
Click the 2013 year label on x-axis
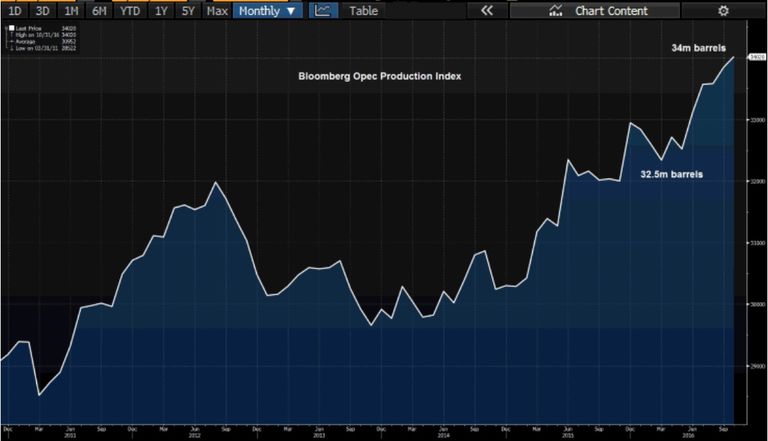[x=319, y=435]
